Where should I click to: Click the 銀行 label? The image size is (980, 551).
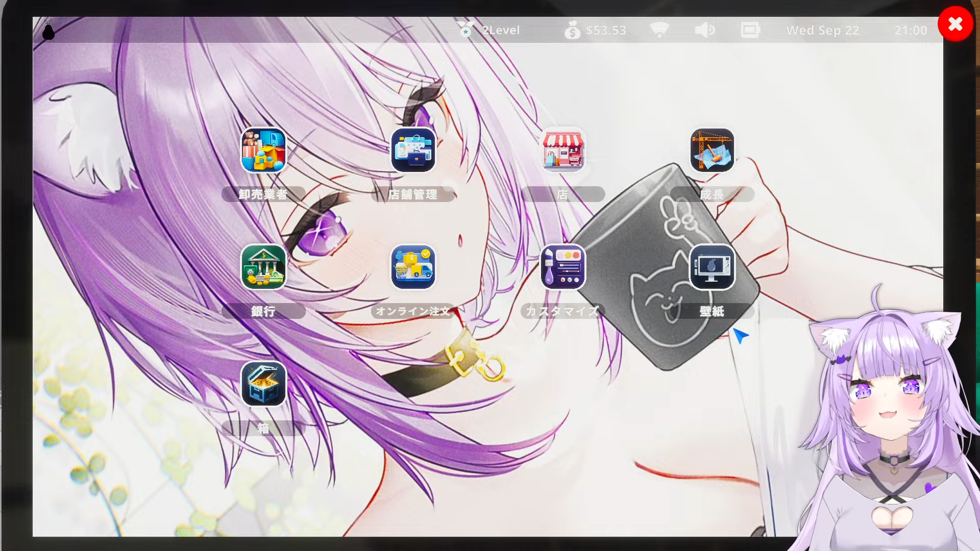tap(263, 311)
